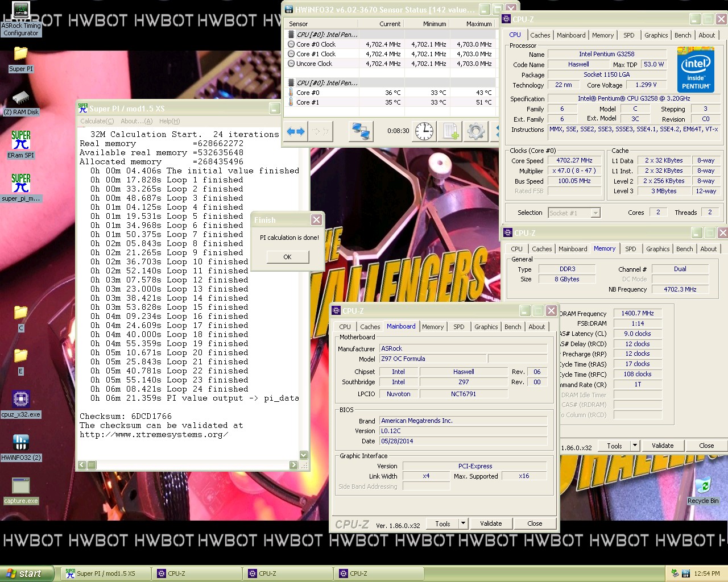Screen dimensions: 728x582
Task: Click Super PI vertical scroll down arrow
Action: 304,455
